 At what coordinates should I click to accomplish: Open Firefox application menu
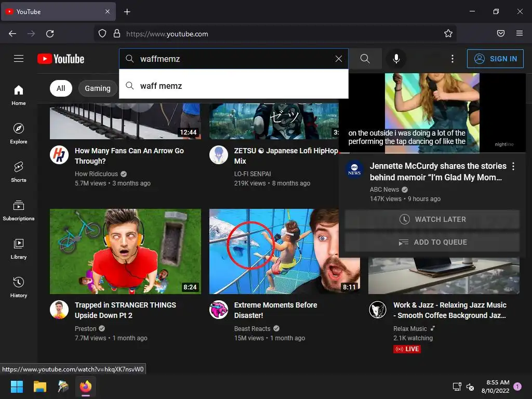click(519, 33)
